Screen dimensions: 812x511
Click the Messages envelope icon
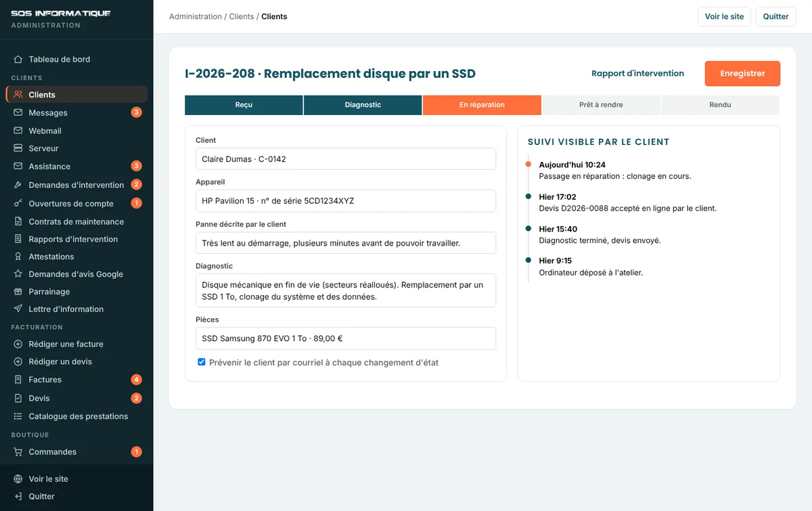click(x=18, y=113)
